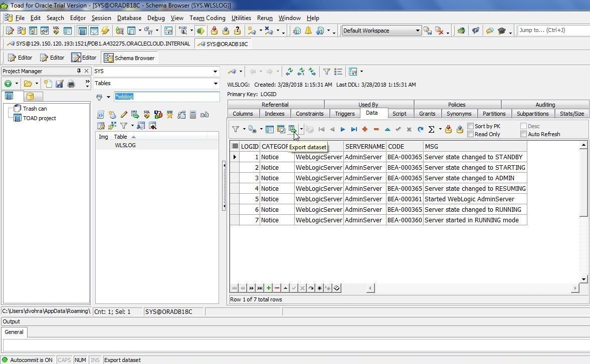
Task: Open the Database menu
Action: 129,18
